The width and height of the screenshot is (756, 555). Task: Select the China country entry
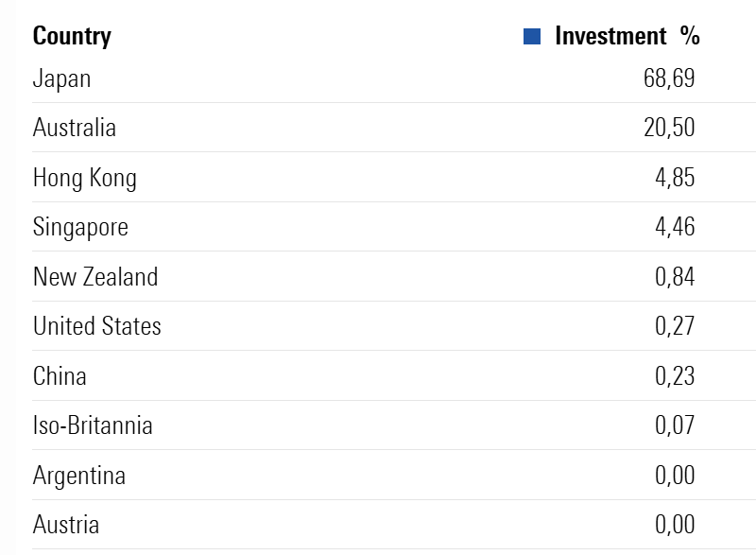click(60, 375)
